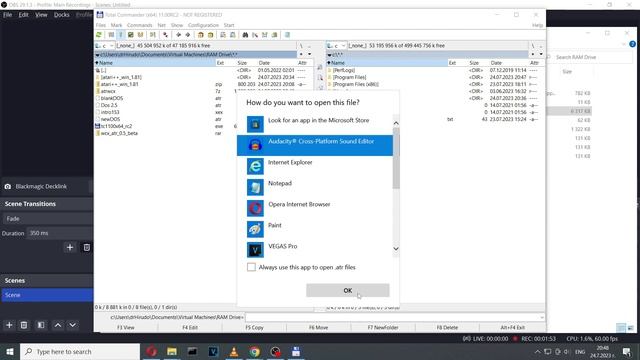Open Chrome from the taskbar
640x360 pixels.
coord(255,351)
